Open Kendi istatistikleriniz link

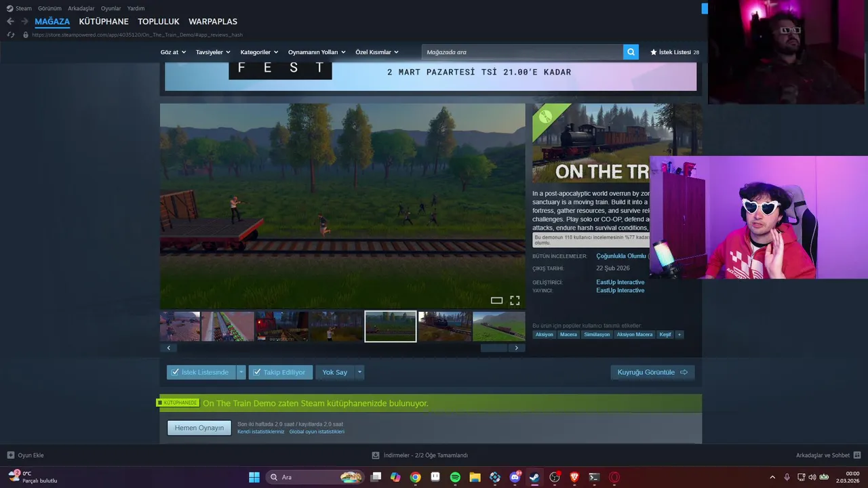[x=261, y=432]
